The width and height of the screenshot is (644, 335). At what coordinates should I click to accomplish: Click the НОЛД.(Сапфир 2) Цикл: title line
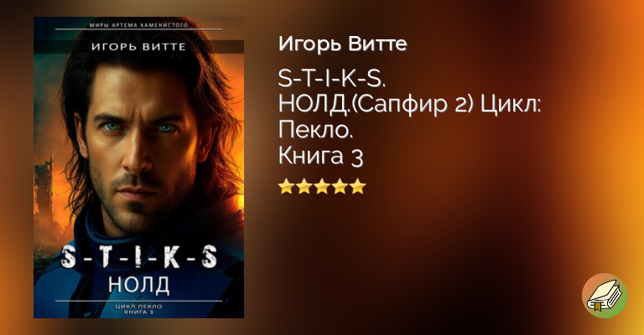tap(410, 106)
